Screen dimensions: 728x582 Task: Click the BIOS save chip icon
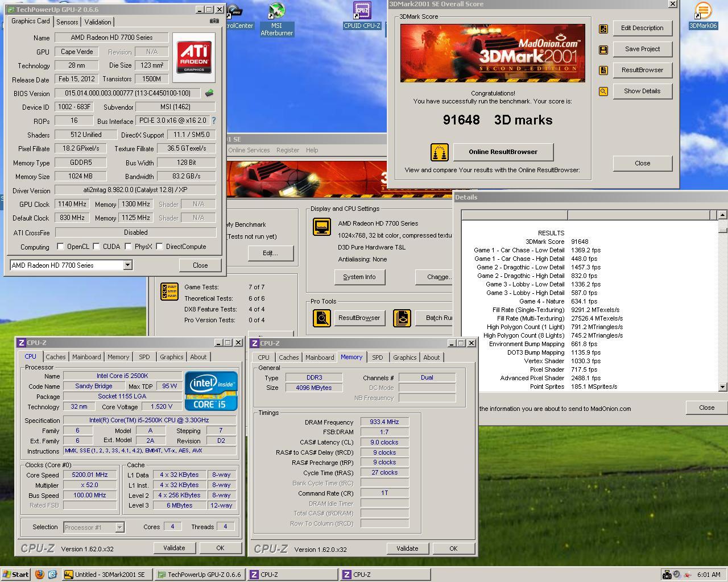click(x=210, y=93)
